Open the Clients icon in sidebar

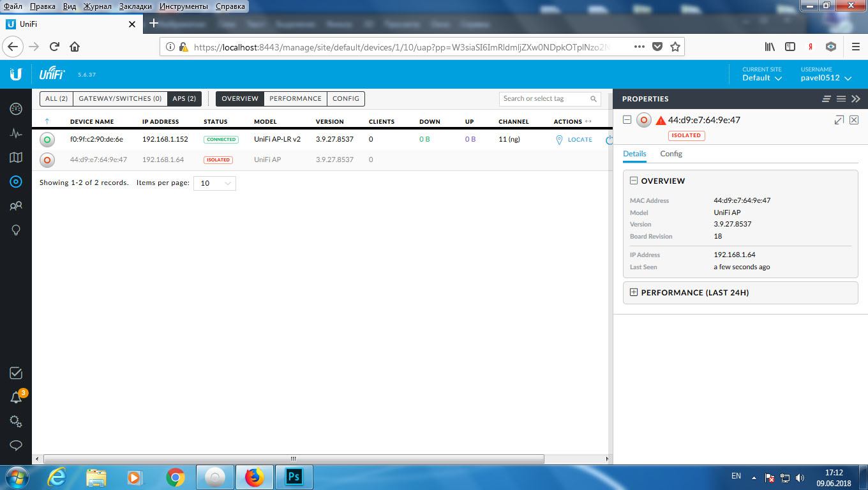tap(16, 206)
